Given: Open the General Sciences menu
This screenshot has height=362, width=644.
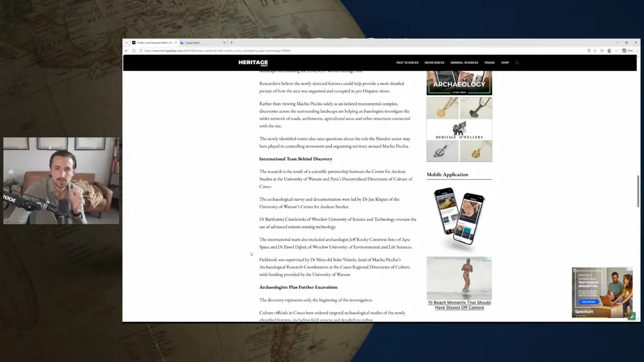Looking at the screenshot, I should [464, 63].
